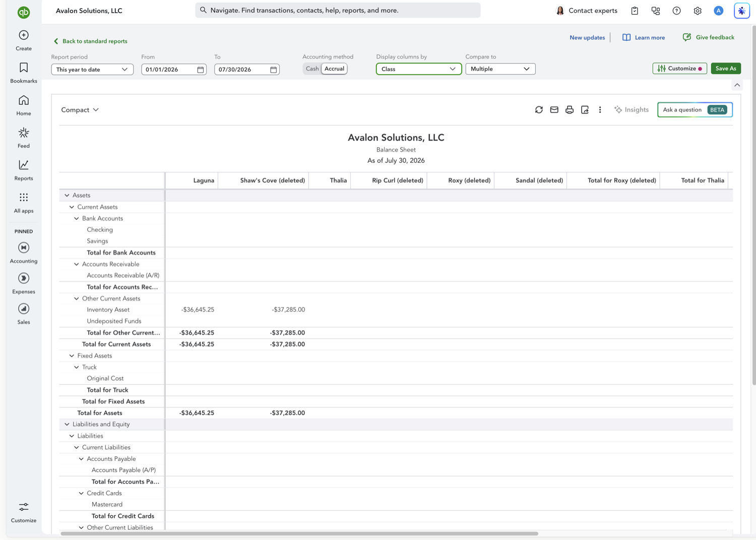This screenshot has width=756, height=540.
Task: Collapse the Credit Cards group
Action: pos(81,493)
